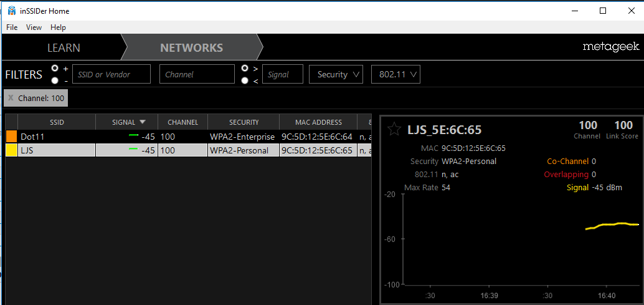
Task: Click the metageek logo
Action: 611,47
